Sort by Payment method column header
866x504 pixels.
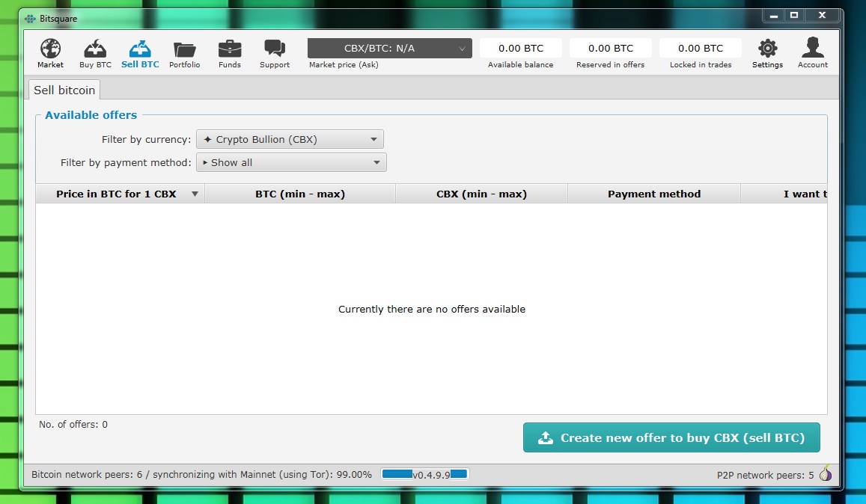point(654,194)
